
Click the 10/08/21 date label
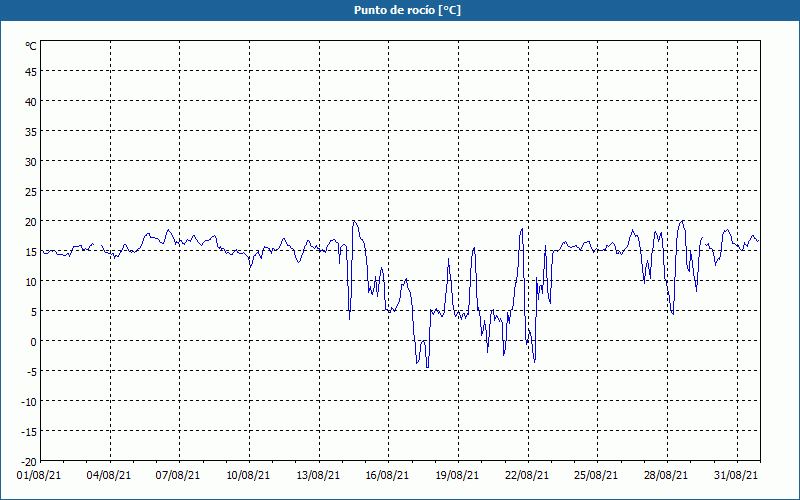(248, 476)
